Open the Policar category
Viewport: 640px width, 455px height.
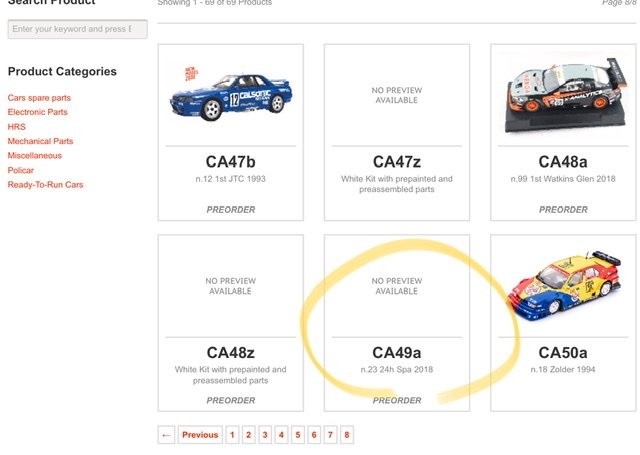tap(21, 170)
